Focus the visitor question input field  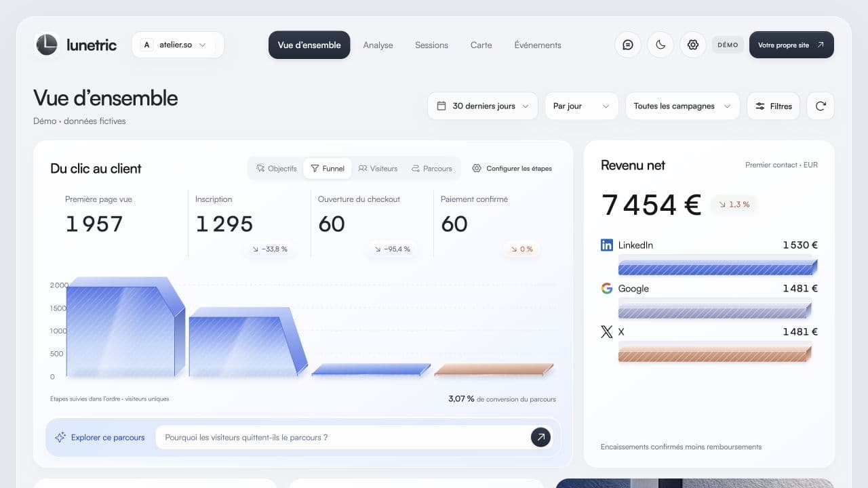(355, 437)
